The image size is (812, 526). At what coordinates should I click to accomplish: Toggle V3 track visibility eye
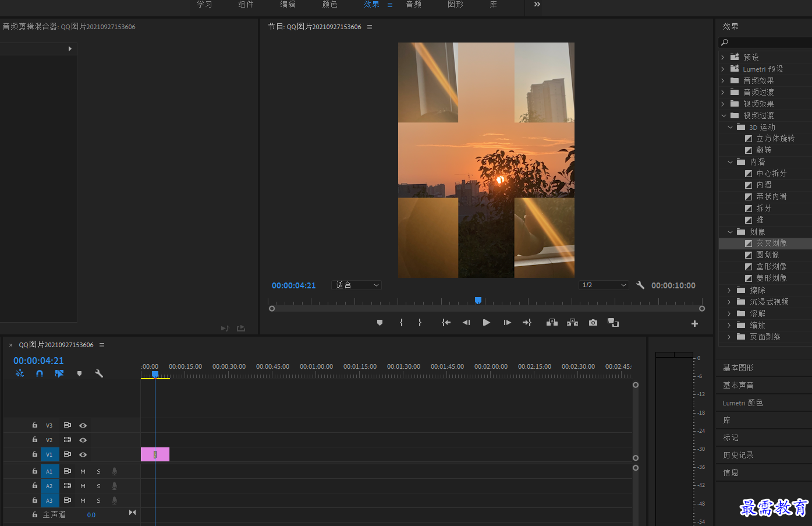click(x=83, y=426)
